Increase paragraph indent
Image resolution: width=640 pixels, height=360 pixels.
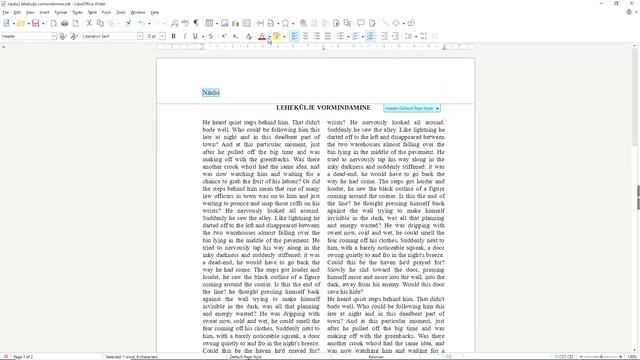click(x=384, y=36)
